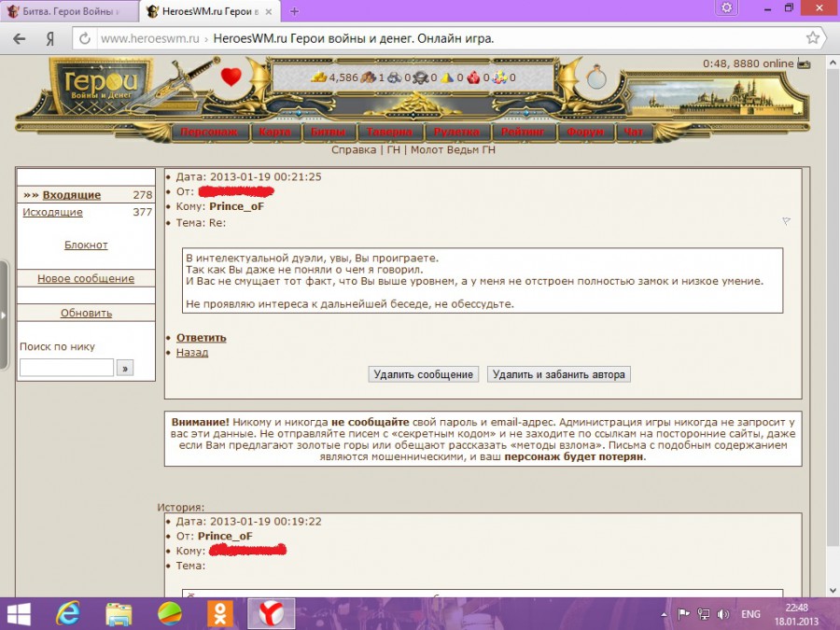Viewport: 840px width, 630px height.
Task: Open the Исходящие outbox folder
Action: point(52,212)
